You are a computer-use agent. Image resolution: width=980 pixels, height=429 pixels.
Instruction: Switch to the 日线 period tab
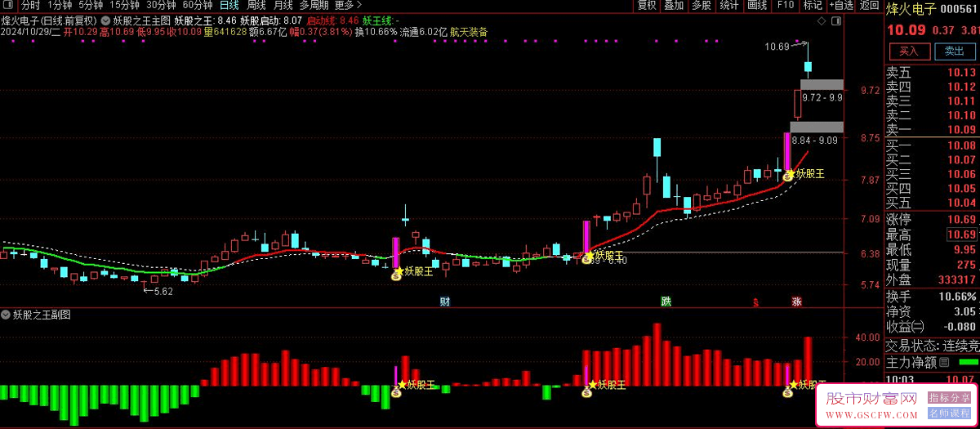coord(229,5)
